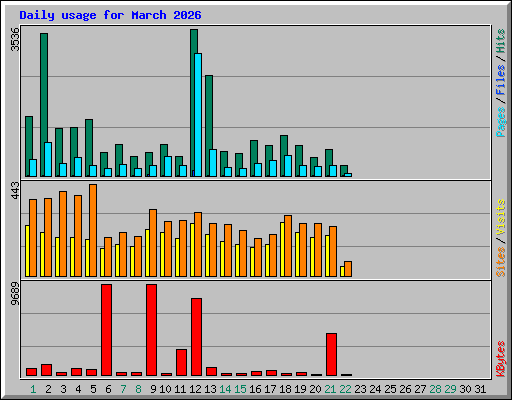The image size is (512, 400).
Task: Click day label 26 on the x-axis
Action: (405, 389)
